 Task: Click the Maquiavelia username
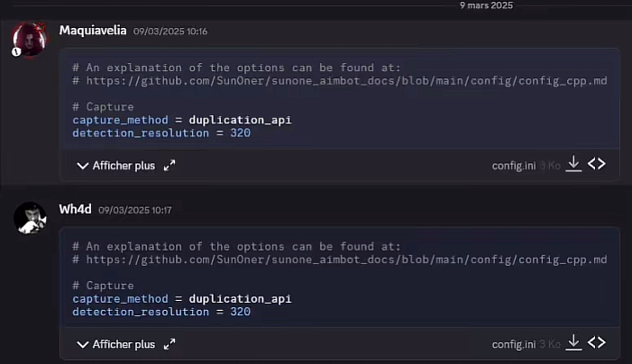pyautogui.click(x=93, y=31)
